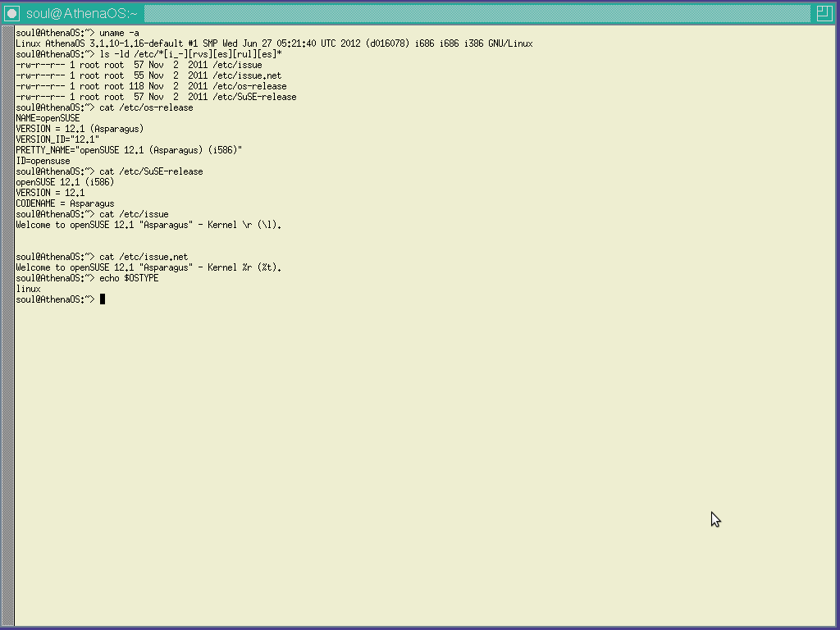Click the VERSION_ID="12.1" line
Screen dimensions: 840x630
coord(57,139)
